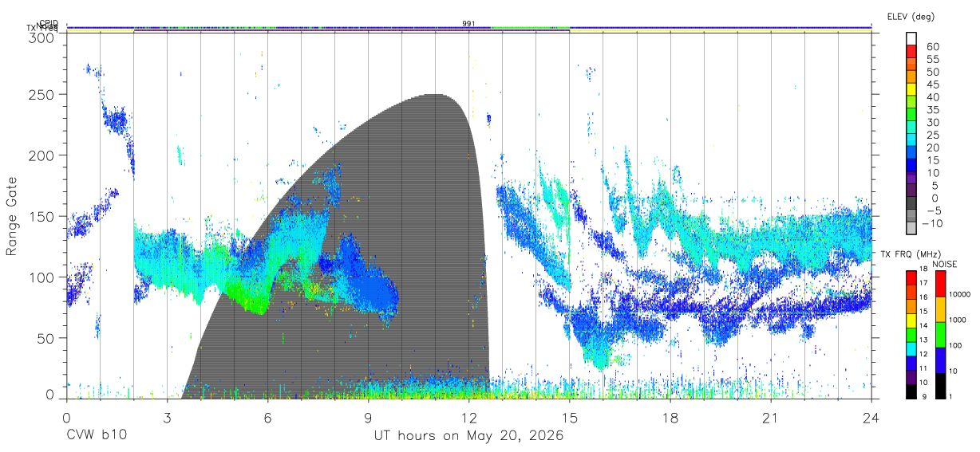Click the blue swatch in NOISE bar
This screenshot has width=980, height=452.
[x=940, y=360]
